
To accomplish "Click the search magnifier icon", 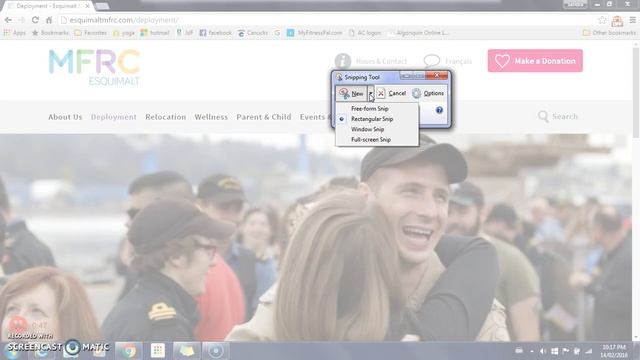I will point(543,116).
